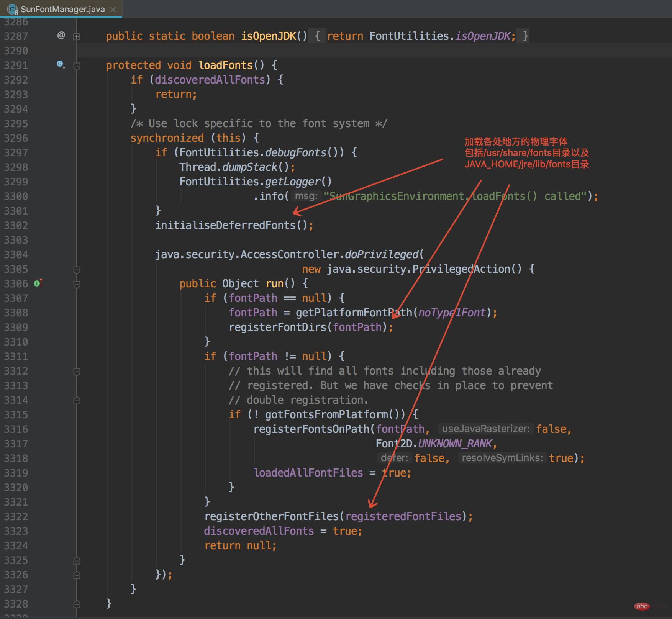Click the fold end marker at line 3328

coord(77,604)
